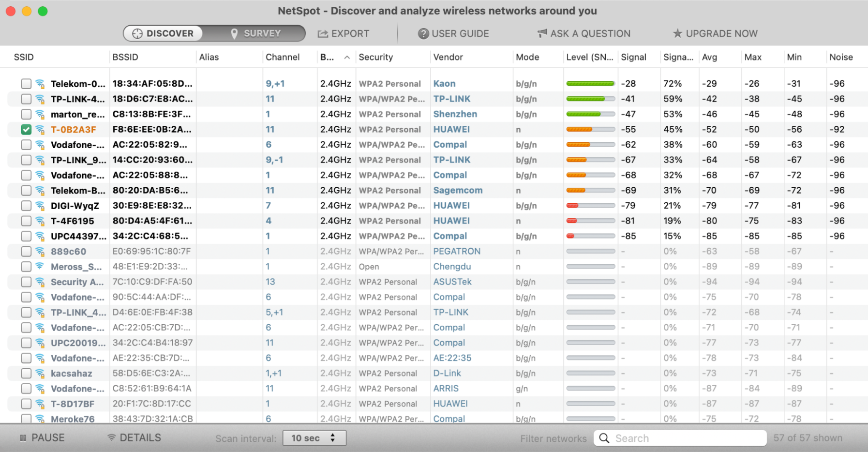Open Details for selected network
The height and width of the screenshot is (452, 868).
[134, 437]
